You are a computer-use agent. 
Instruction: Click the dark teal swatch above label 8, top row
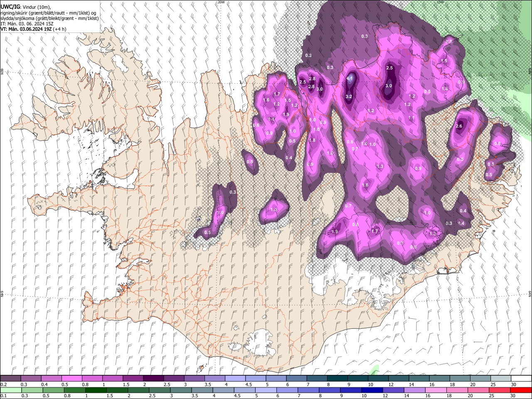click(x=337, y=379)
